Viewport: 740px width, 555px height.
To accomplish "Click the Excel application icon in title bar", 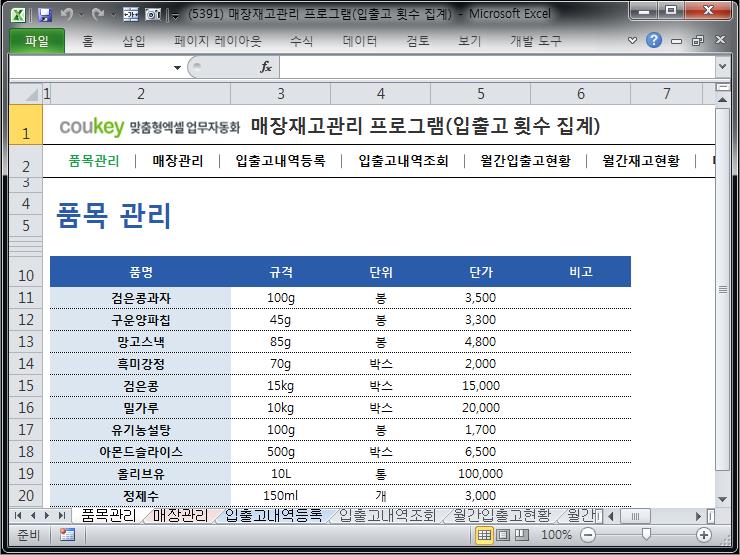I will 18,15.
